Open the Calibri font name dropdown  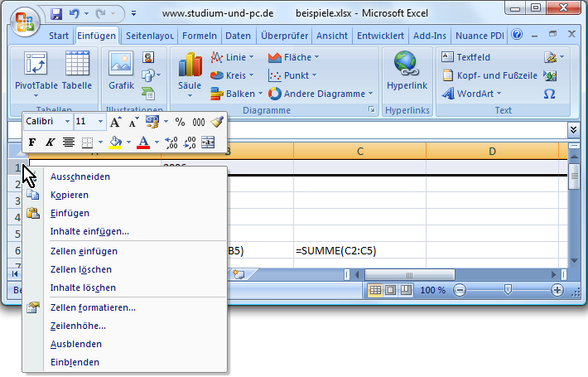(x=67, y=122)
